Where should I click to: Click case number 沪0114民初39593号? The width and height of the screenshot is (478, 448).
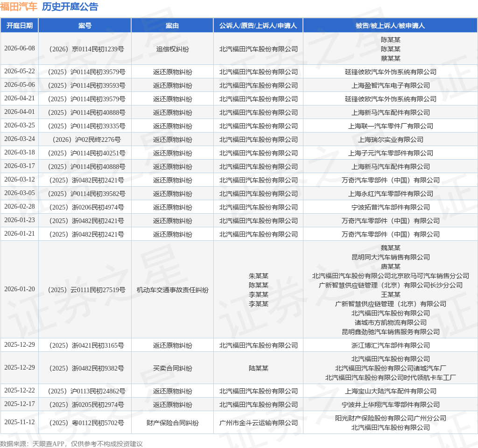(x=86, y=85)
